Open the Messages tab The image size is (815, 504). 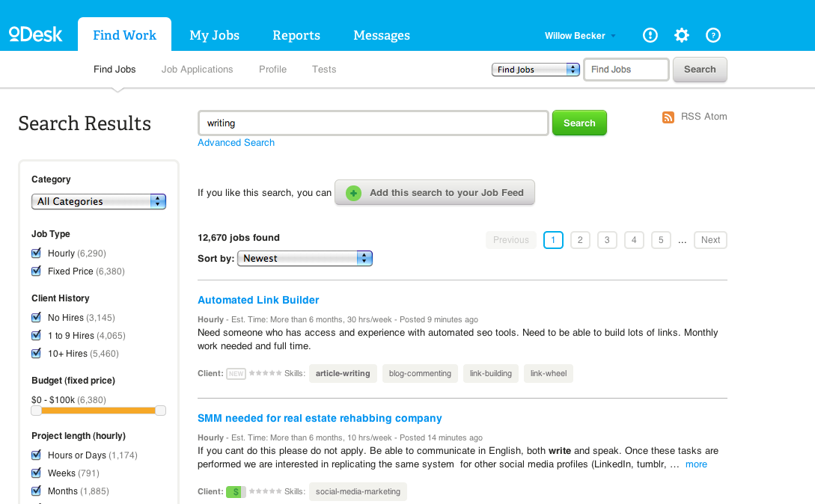(x=382, y=35)
